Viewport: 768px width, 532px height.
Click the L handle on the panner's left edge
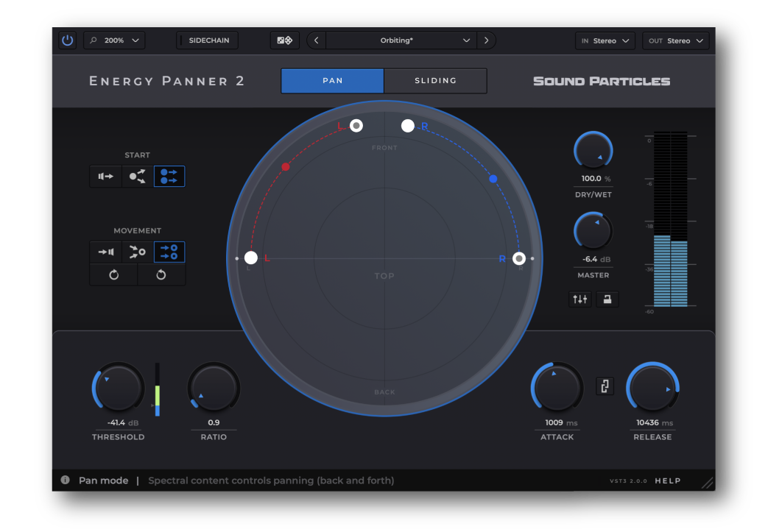click(x=251, y=258)
